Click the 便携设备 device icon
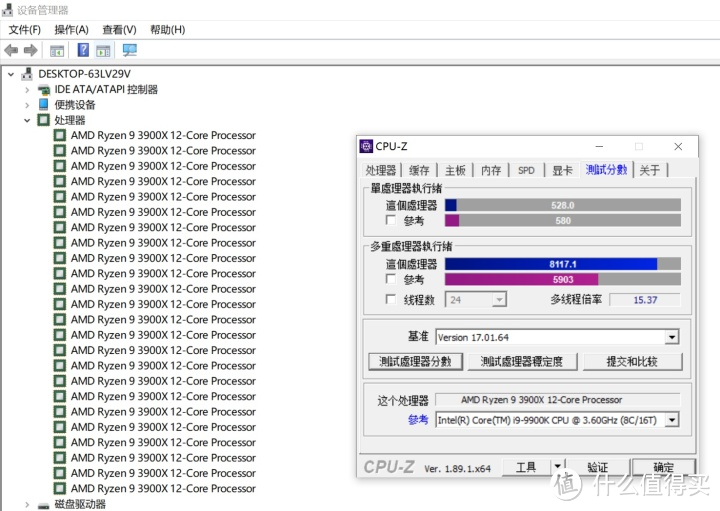Screen dimensions: 720x511 coord(44,104)
